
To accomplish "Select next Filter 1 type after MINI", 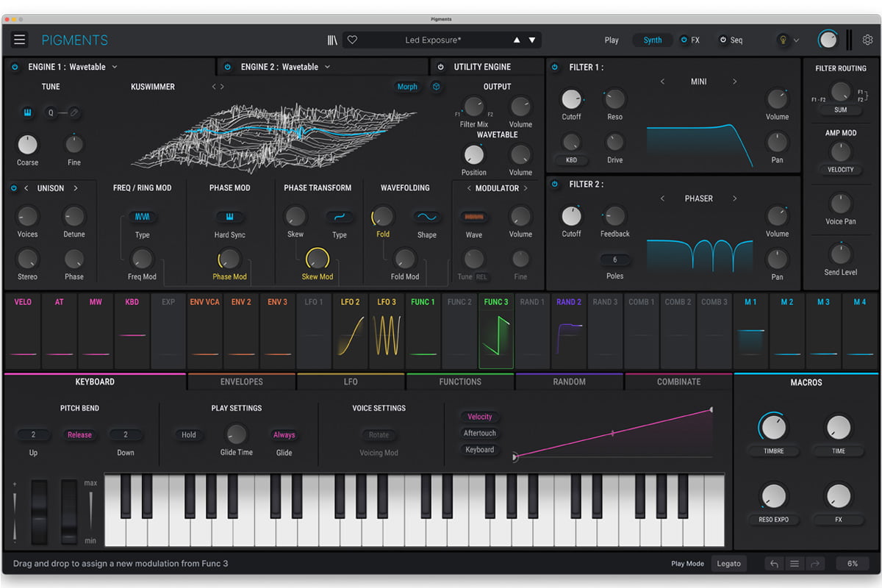I will tap(734, 82).
